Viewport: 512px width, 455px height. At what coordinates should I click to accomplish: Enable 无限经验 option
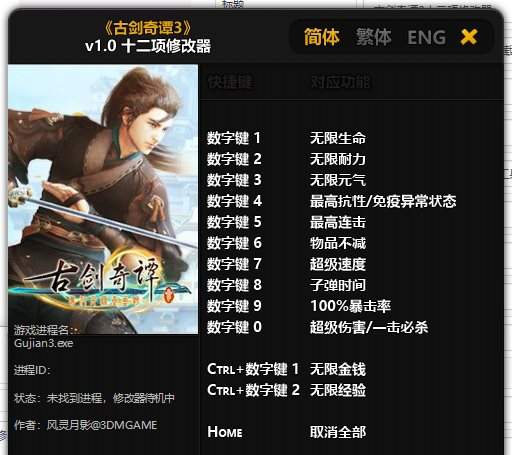[338, 390]
